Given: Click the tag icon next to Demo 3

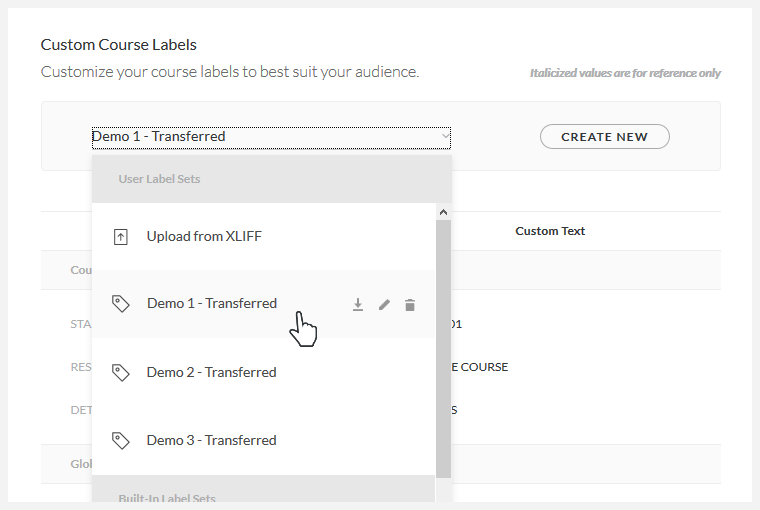Looking at the screenshot, I should [121, 440].
